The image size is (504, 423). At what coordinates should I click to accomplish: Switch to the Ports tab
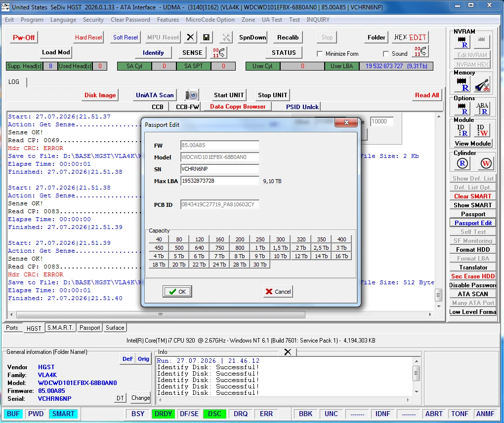[x=12, y=328]
